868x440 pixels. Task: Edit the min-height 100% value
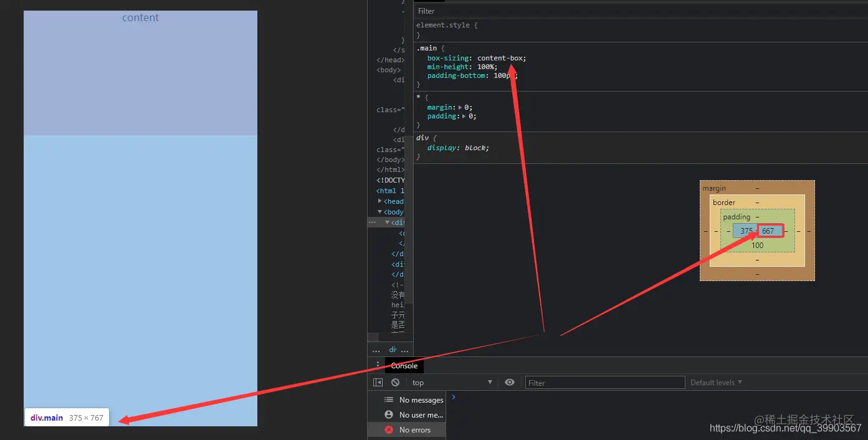coord(485,67)
